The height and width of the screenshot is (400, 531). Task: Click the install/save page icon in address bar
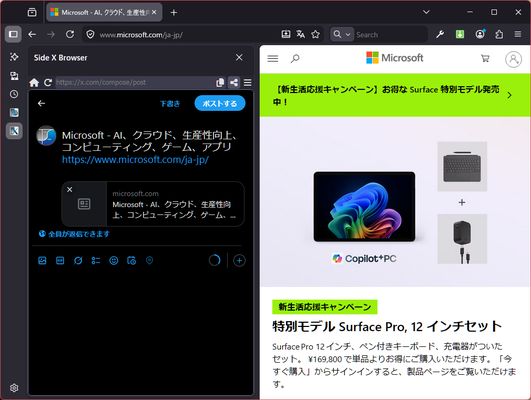(x=286, y=34)
